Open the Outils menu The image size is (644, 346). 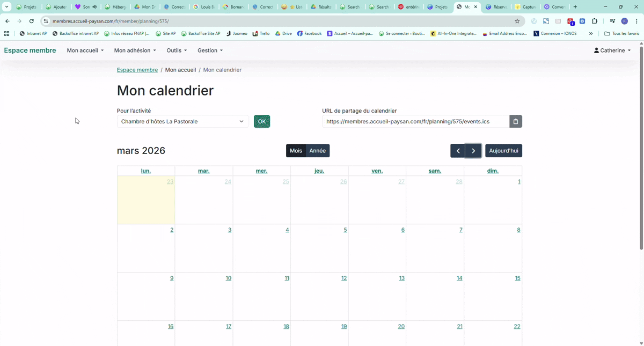coord(177,50)
